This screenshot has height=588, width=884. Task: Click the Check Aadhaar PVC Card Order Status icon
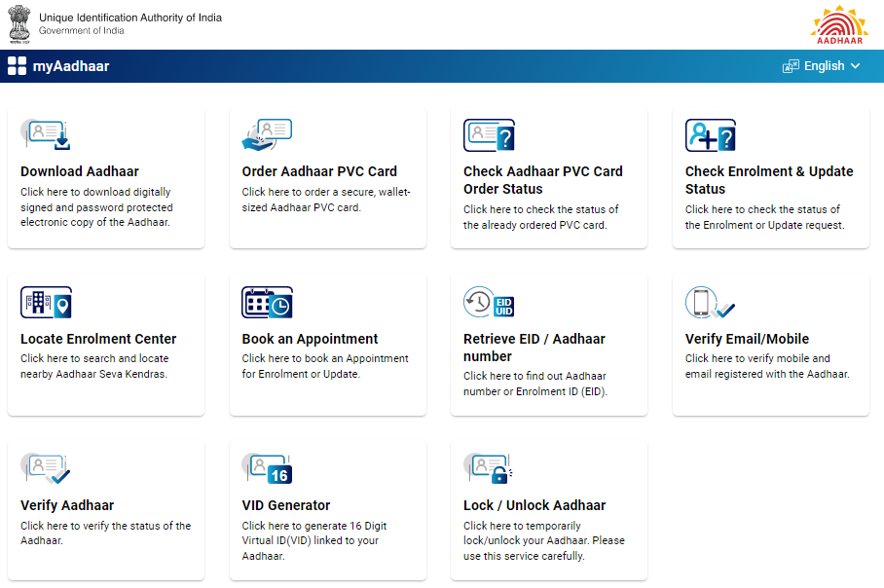tap(489, 134)
